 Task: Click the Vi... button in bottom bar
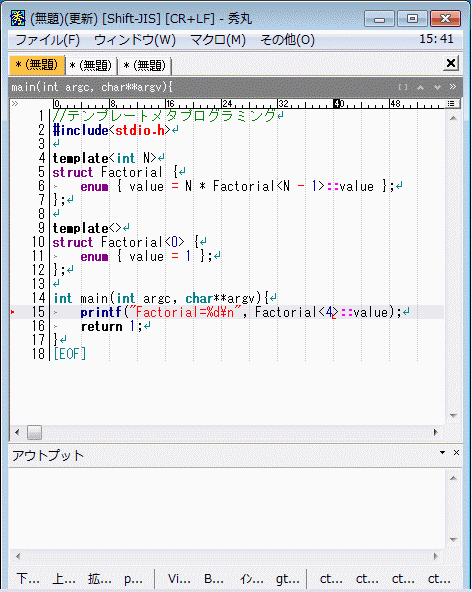(x=179, y=578)
